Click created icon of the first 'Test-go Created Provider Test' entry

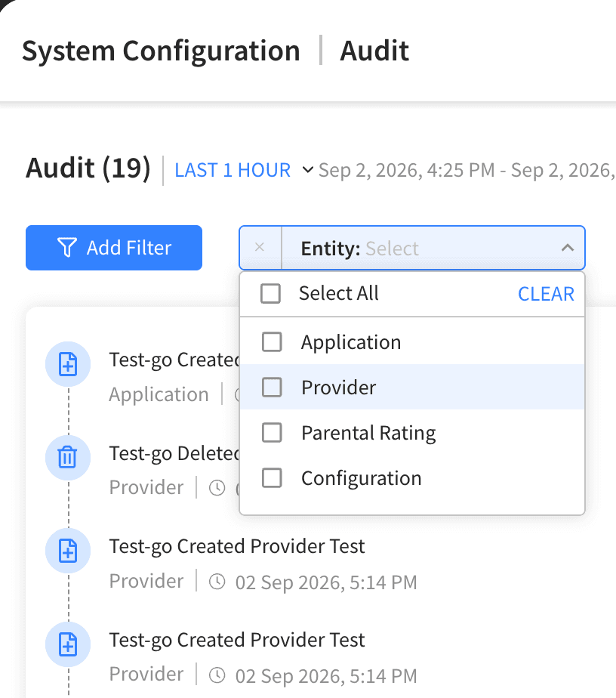point(68,551)
